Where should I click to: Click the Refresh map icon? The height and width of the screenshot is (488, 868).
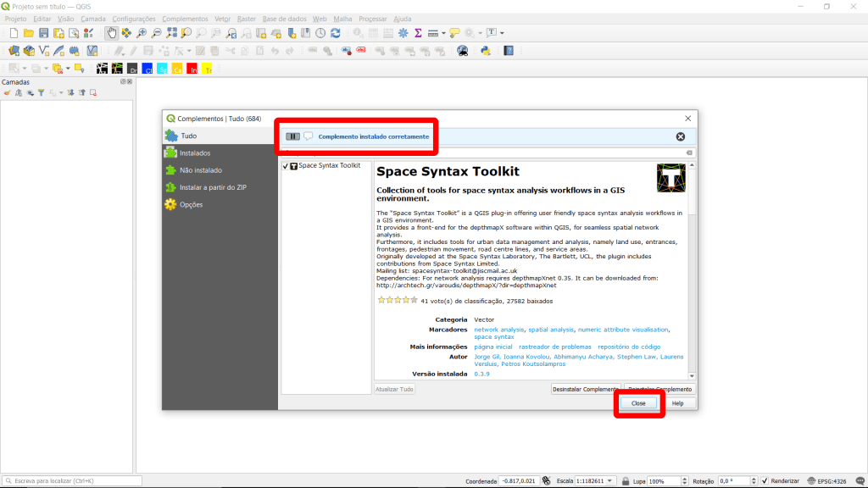click(336, 33)
